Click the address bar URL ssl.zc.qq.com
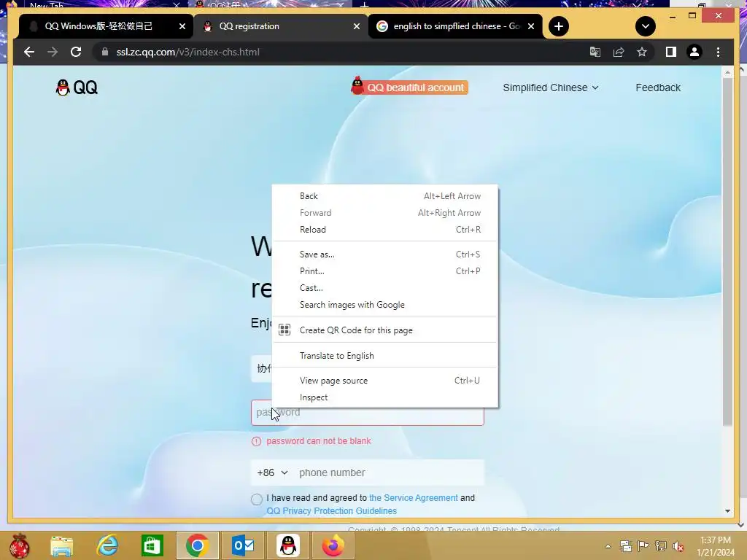This screenshot has width=747, height=560. pos(187,52)
